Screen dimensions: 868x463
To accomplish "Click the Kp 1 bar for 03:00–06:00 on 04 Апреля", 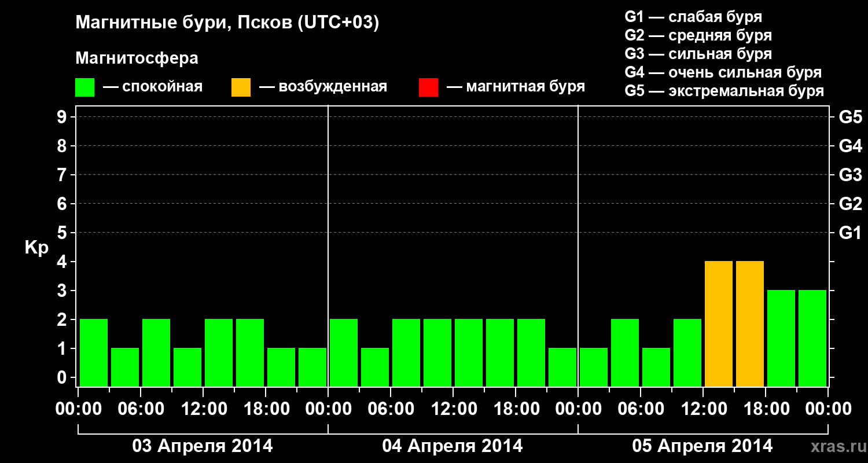I will coord(375,367).
